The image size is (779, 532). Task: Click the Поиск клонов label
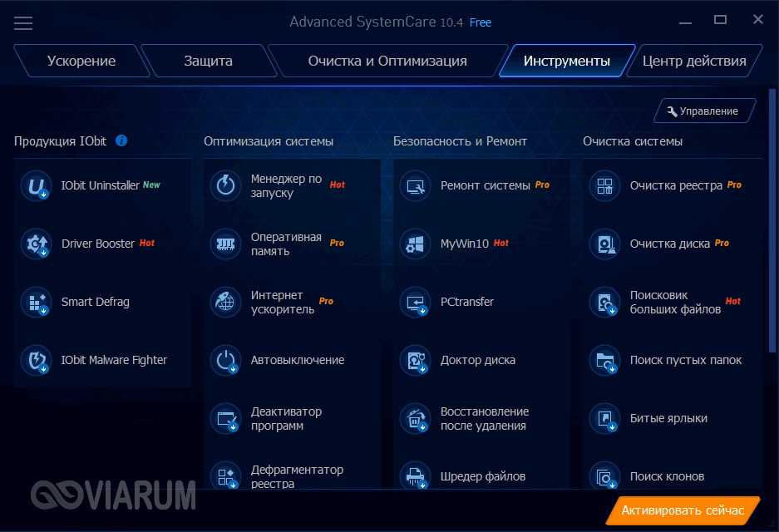(668, 475)
